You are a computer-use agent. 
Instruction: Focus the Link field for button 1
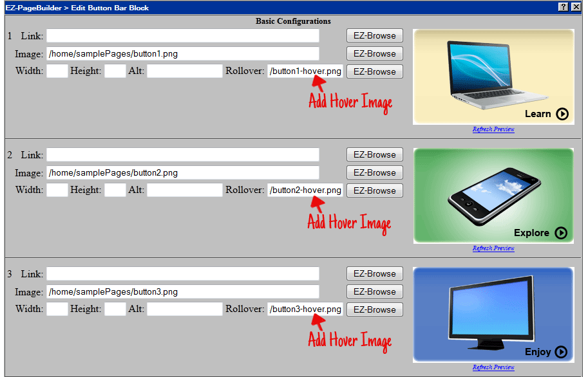[x=183, y=36]
